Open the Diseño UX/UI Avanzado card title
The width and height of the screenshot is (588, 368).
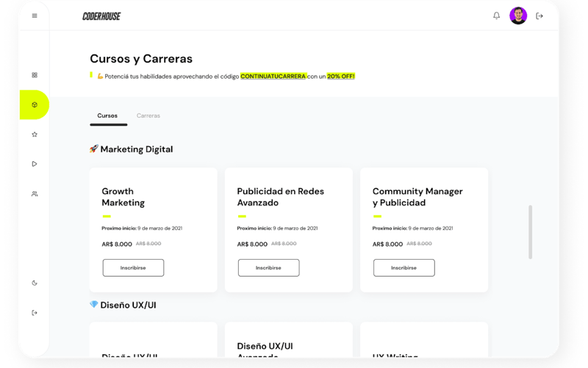tap(265, 351)
